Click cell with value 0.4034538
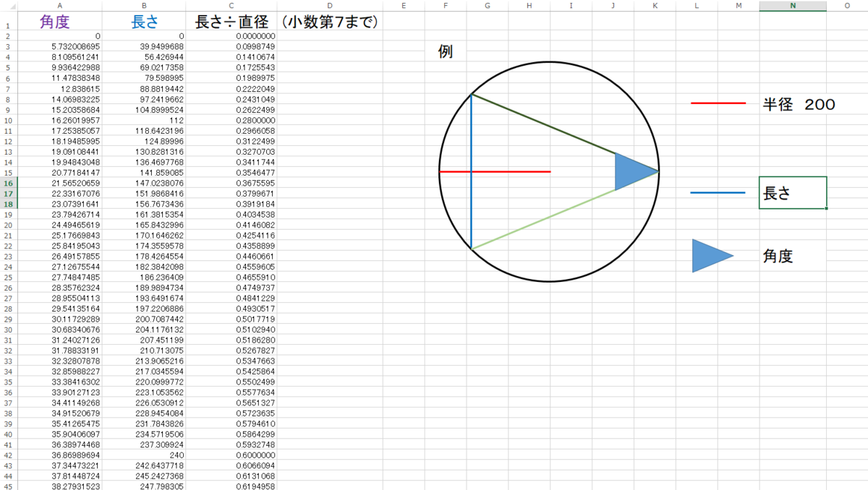This screenshot has height=490, width=868. click(x=231, y=215)
